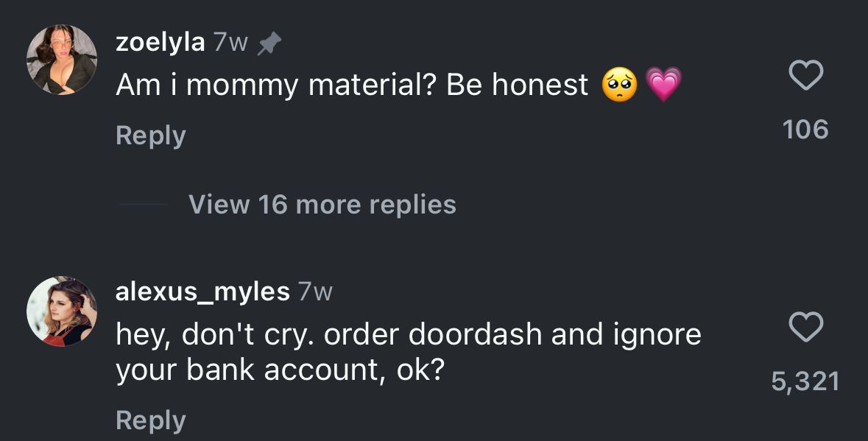View the 5,321 likes count
The image size is (868, 441).
tap(805, 381)
